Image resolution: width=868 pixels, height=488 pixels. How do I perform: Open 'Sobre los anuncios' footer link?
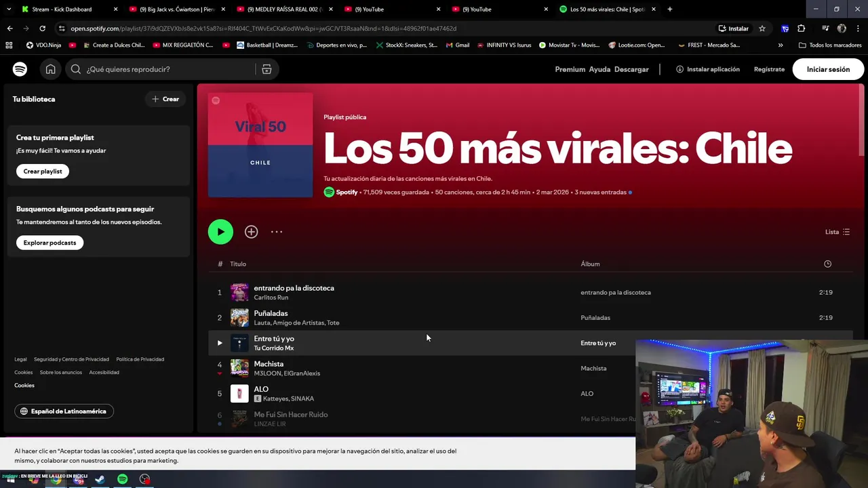pos(60,372)
